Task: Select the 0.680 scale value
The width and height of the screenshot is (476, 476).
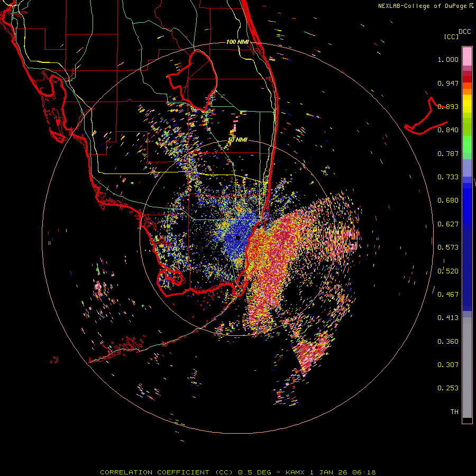Action: [x=448, y=200]
